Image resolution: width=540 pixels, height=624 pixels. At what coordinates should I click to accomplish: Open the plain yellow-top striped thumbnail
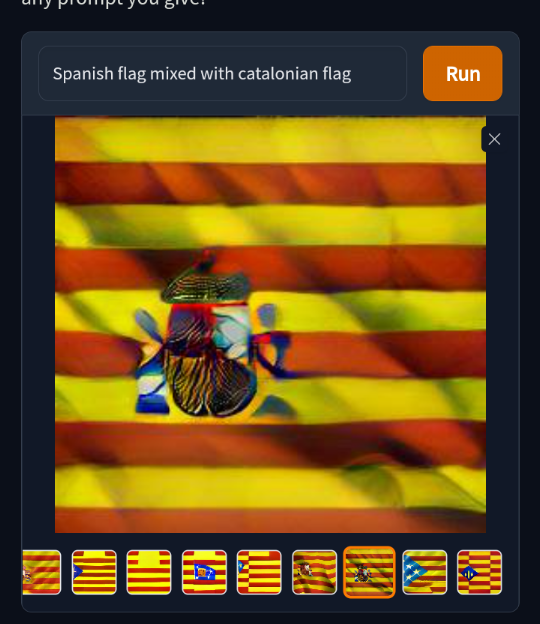tap(149, 572)
